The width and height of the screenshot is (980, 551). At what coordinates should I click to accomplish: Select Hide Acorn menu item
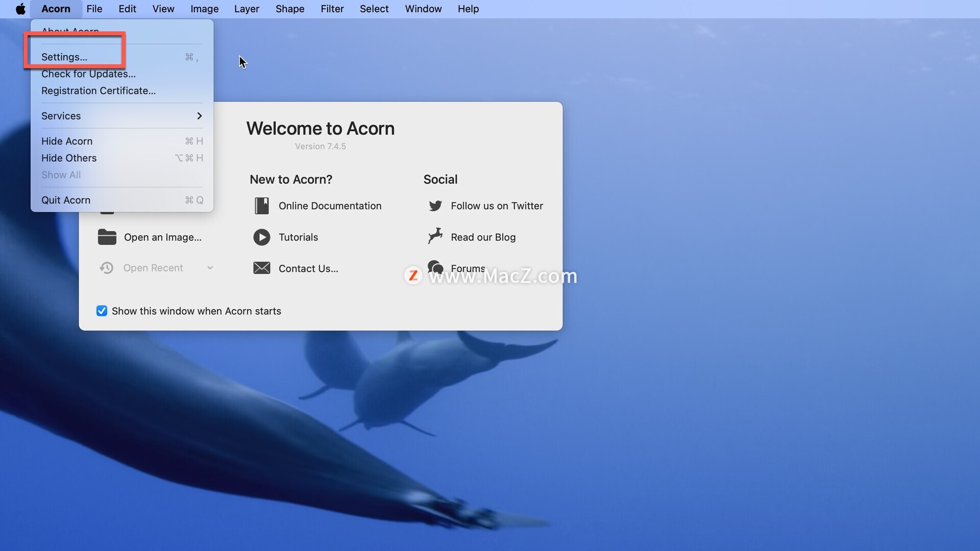click(x=122, y=141)
